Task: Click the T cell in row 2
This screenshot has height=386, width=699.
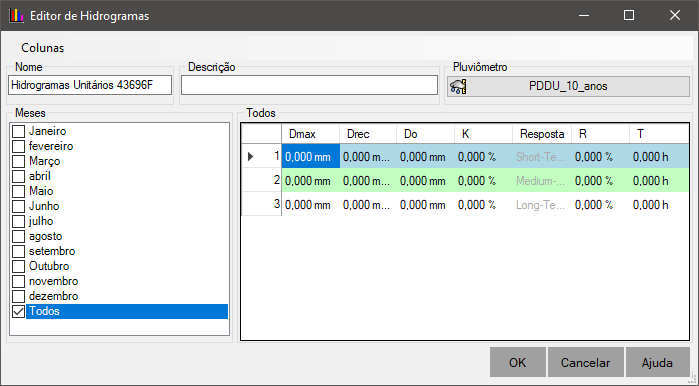Action: click(x=659, y=180)
